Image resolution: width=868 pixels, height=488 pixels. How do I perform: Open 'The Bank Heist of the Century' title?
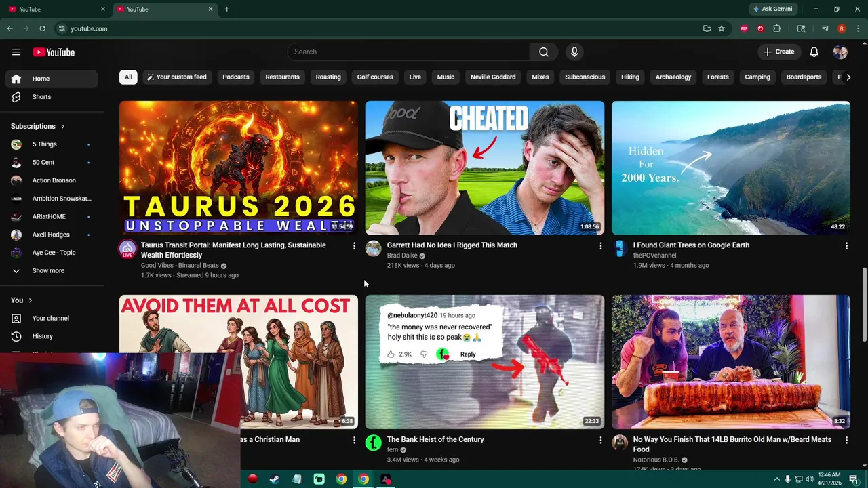click(x=435, y=440)
